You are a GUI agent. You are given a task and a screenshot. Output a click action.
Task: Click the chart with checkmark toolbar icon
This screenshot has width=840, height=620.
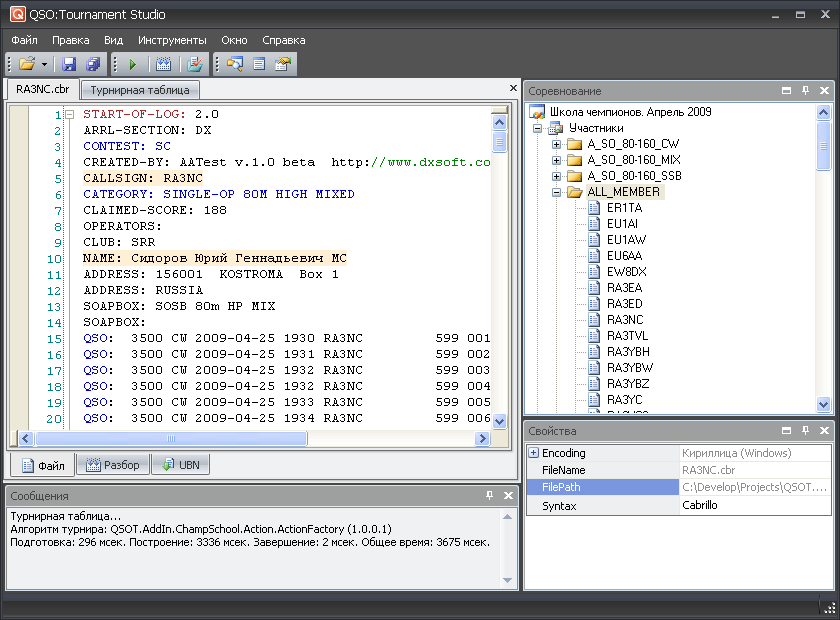(195, 64)
